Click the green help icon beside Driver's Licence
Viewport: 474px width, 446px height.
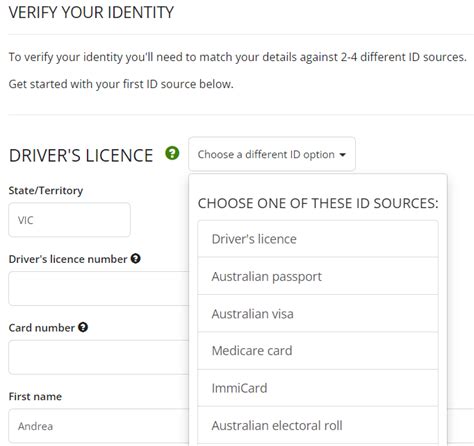coord(172,153)
